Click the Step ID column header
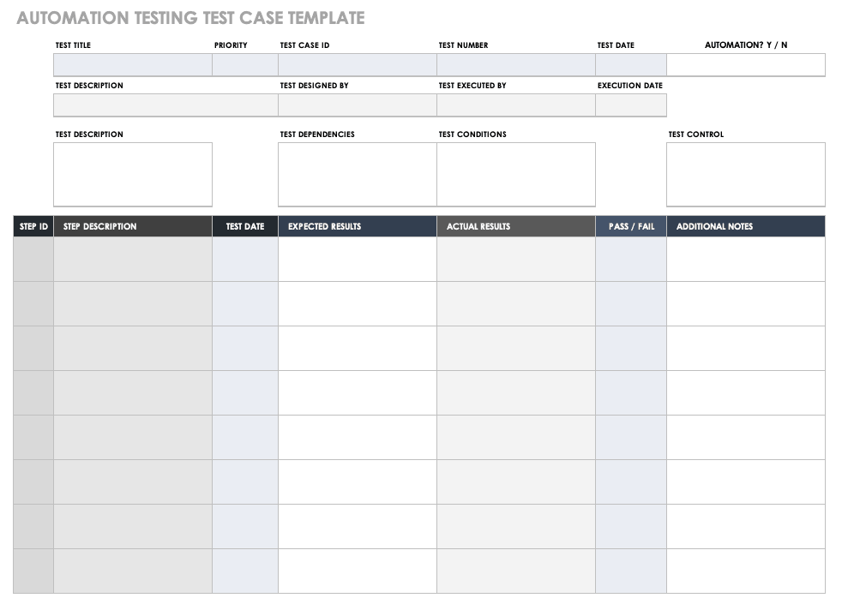This screenshot has height=616, width=842. click(x=33, y=226)
